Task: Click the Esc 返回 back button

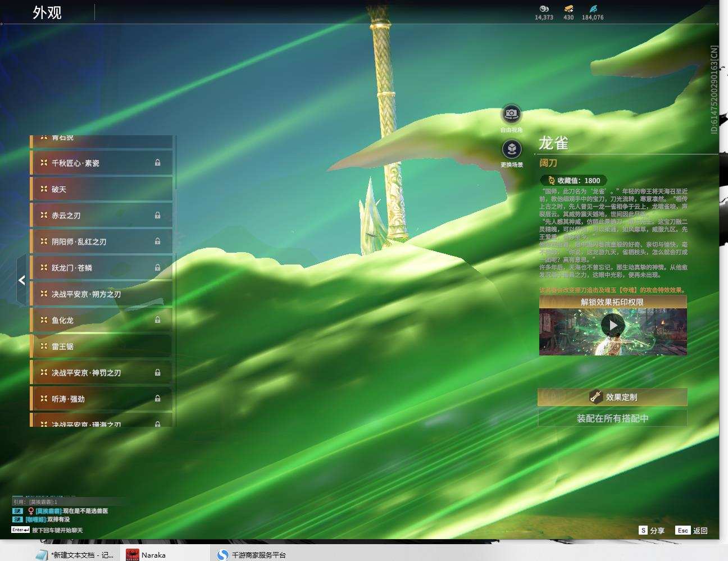Action: coord(692,531)
